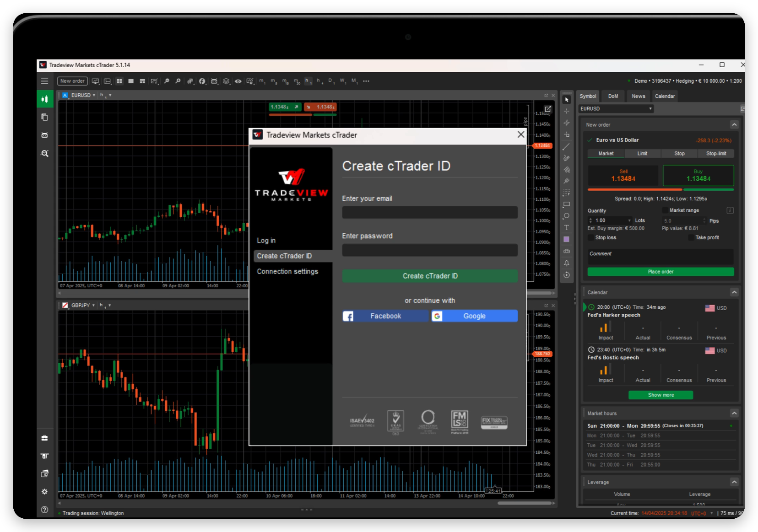Open the EURUSD symbol dropdown in right panel
This screenshot has width=758, height=532.
click(x=616, y=108)
